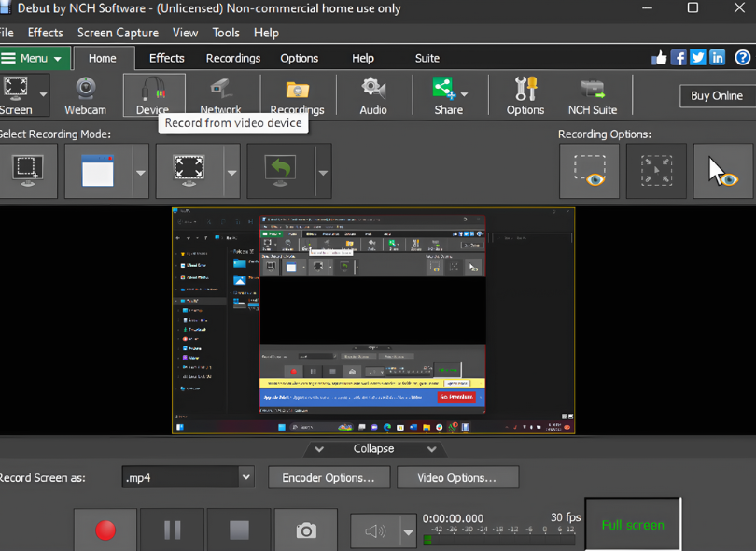Screen dimensions: 756x551
Task: Toggle show cursor while recording option
Action: point(722,171)
